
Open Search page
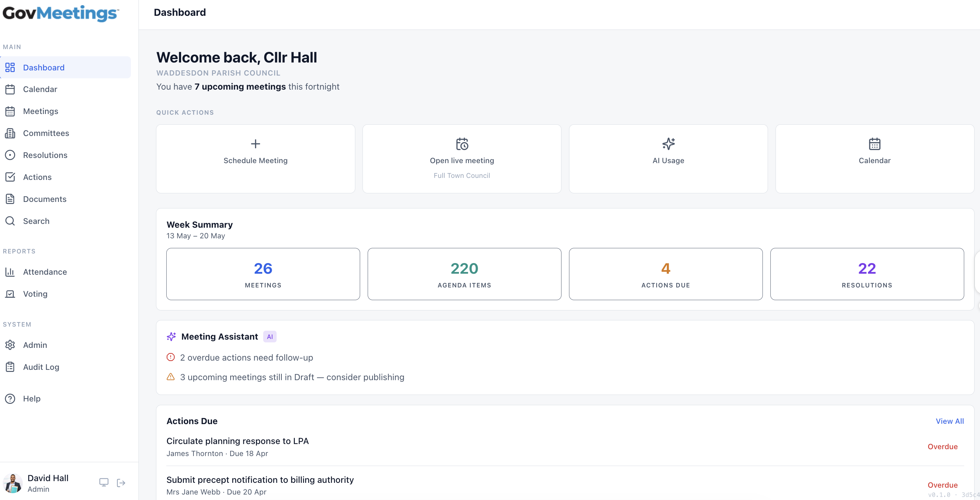(65, 221)
